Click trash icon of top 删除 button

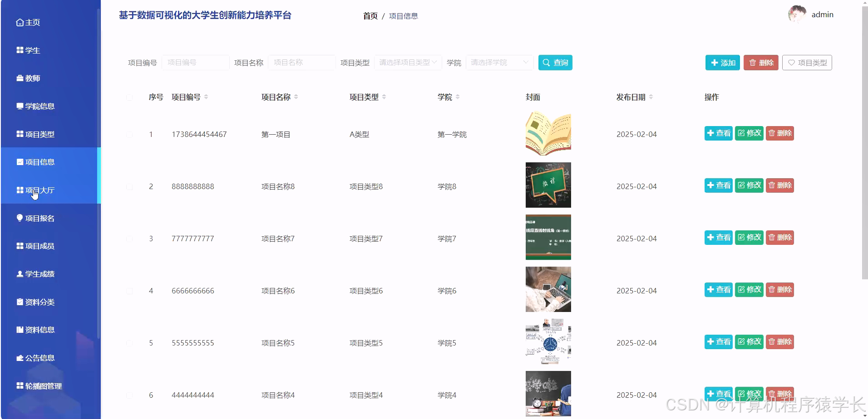click(753, 63)
